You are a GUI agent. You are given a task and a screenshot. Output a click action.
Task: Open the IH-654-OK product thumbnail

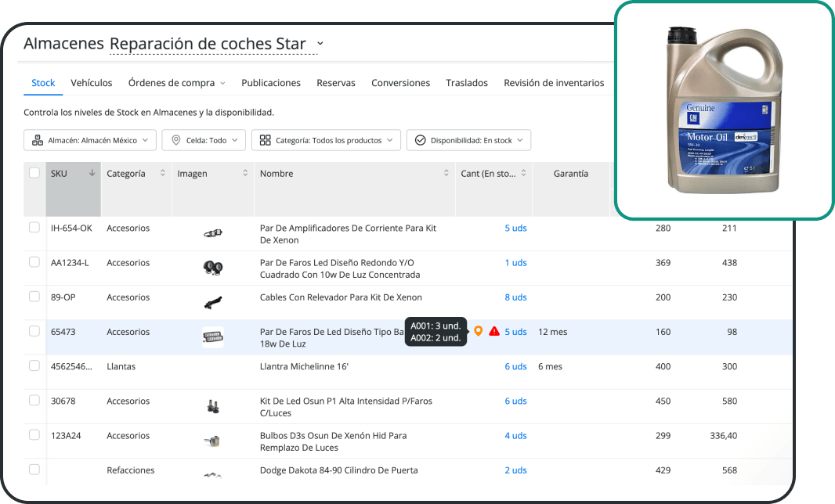click(x=213, y=232)
